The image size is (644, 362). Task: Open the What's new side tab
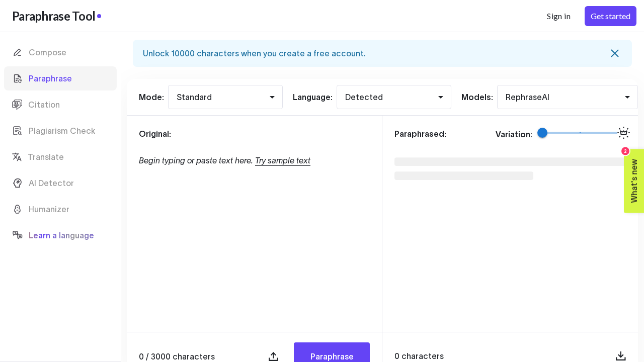pyautogui.click(x=633, y=181)
